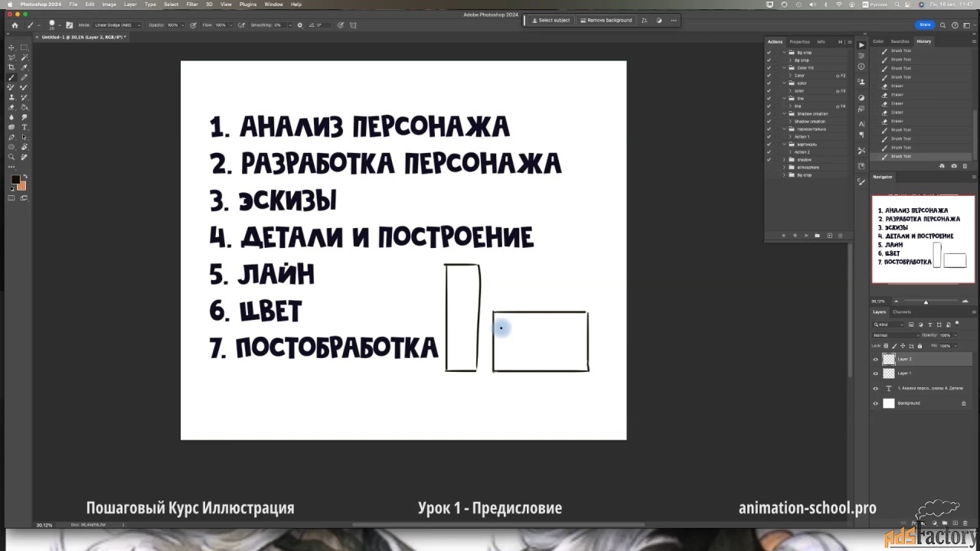This screenshot has width=980, height=551.
Task: Open brush Flow dropdown arrow
Action: coord(231,25)
